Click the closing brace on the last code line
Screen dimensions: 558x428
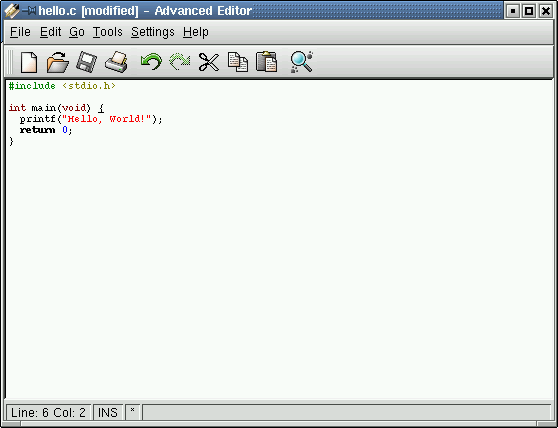coord(11,141)
